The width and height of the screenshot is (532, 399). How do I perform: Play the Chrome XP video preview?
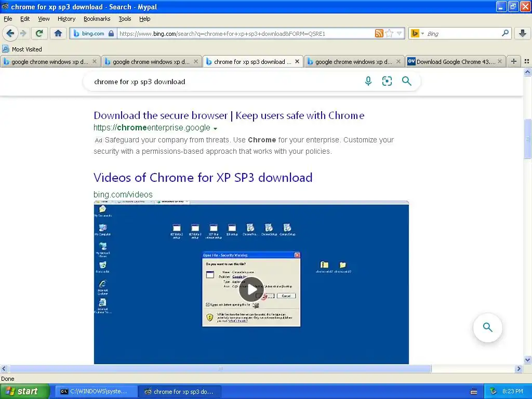tap(251, 289)
